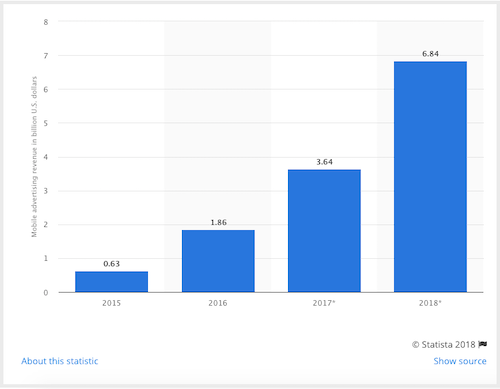This screenshot has width=500, height=389.
Task: Click the y-axis tick label 5
Action: [46, 123]
